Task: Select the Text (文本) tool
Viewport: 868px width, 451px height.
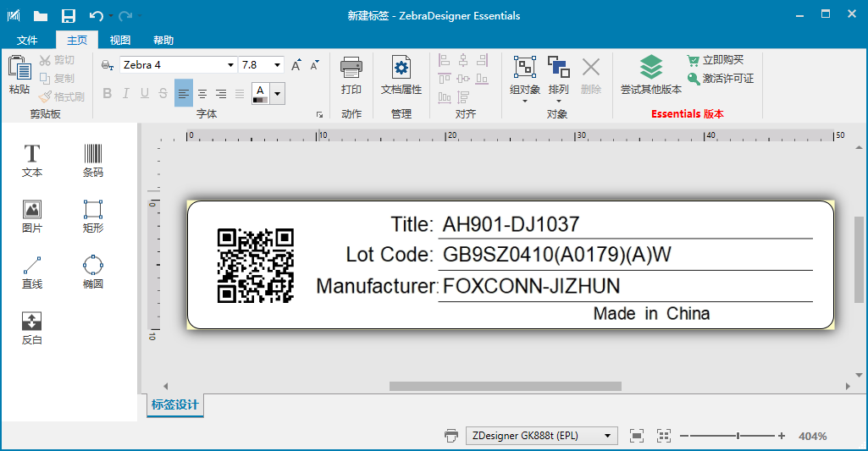Action: coord(32,161)
